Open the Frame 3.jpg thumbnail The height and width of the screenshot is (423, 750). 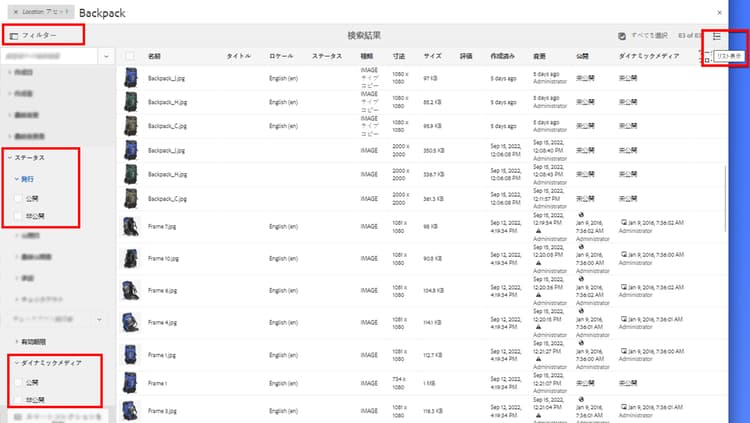click(130, 411)
